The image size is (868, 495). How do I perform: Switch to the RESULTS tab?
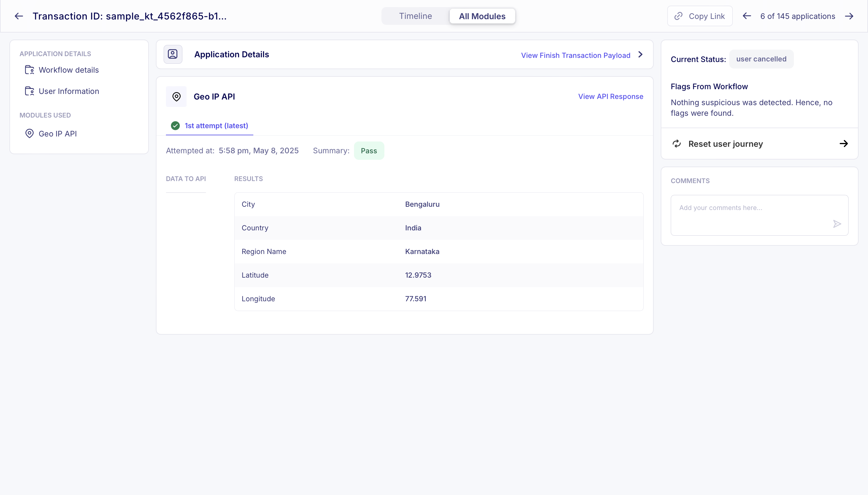coord(248,178)
